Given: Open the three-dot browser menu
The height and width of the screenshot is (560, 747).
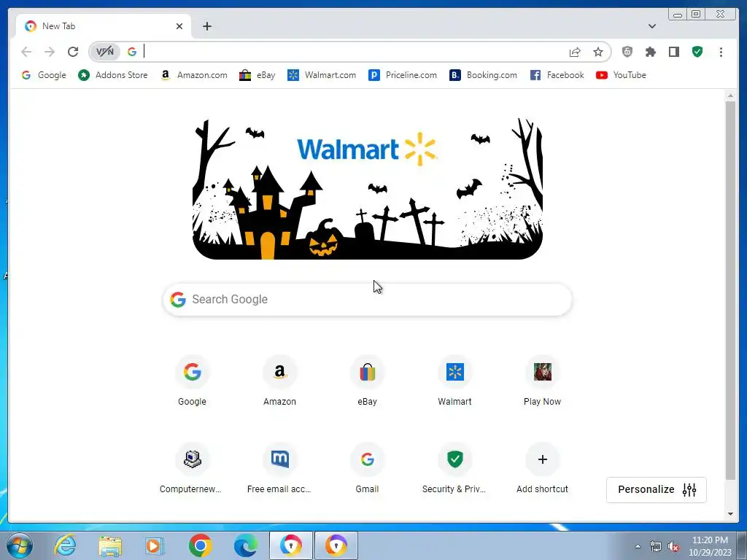Looking at the screenshot, I should pyautogui.click(x=721, y=52).
